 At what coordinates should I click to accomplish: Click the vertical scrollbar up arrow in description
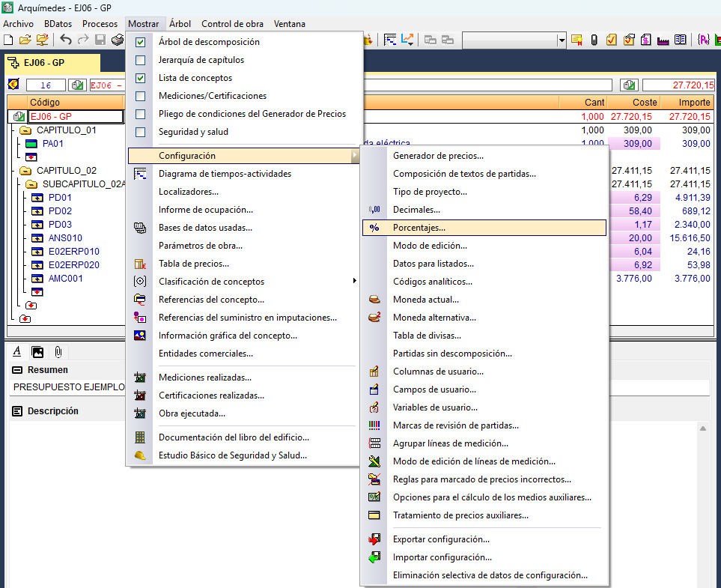click(702, 428)
